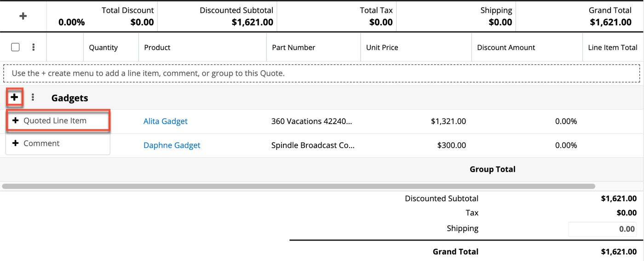This screenshot has height=261, width=644.
Task: Click the Gadgets group name
Action: pos(70,98)
